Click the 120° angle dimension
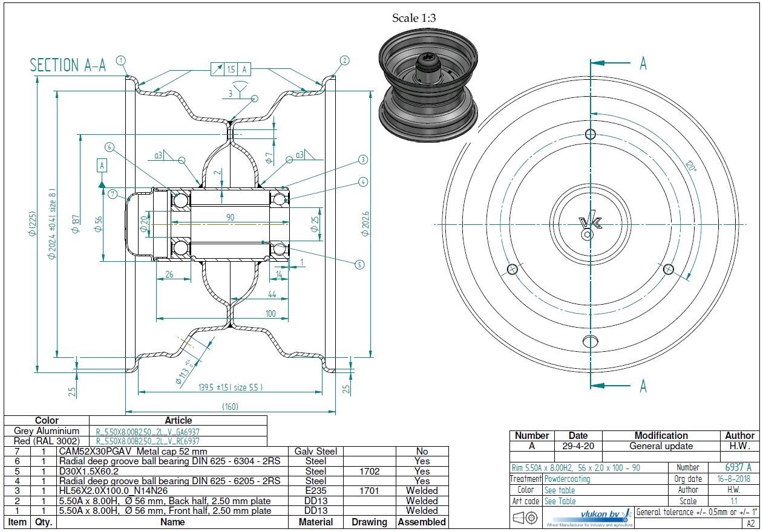 tap(689, 166)
